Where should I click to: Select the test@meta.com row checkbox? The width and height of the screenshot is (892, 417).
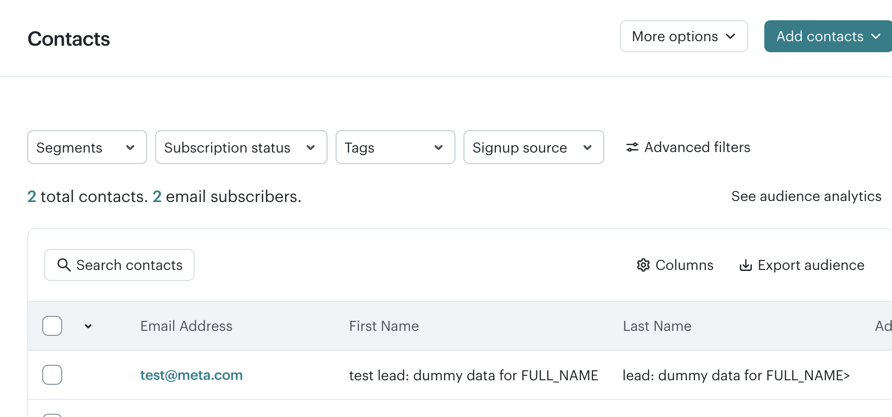click(52, 375)
